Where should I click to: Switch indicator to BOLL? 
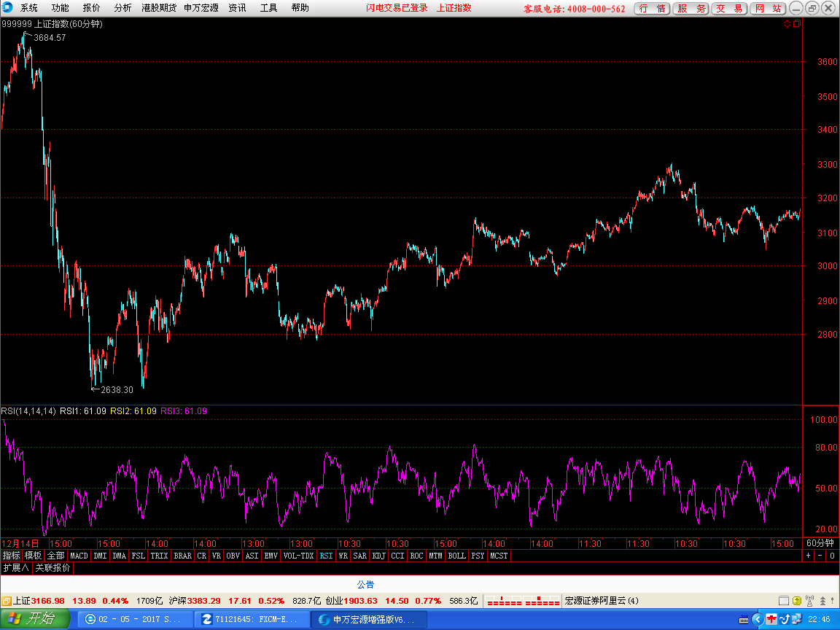point(457,556)
